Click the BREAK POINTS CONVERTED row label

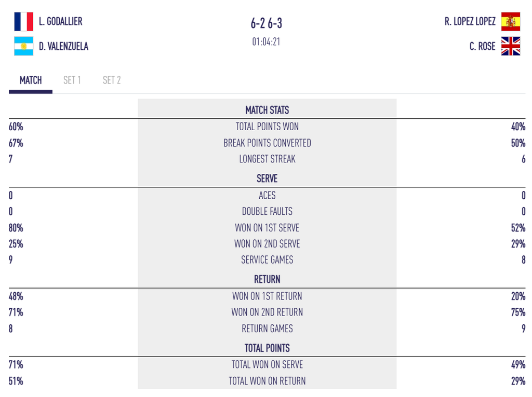(x=267, y=143)
